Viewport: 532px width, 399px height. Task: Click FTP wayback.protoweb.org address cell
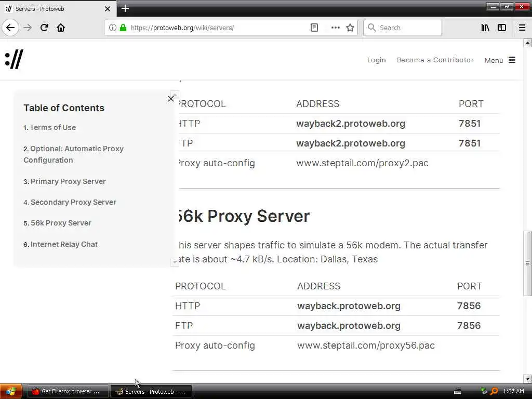[x=349, y=326]
